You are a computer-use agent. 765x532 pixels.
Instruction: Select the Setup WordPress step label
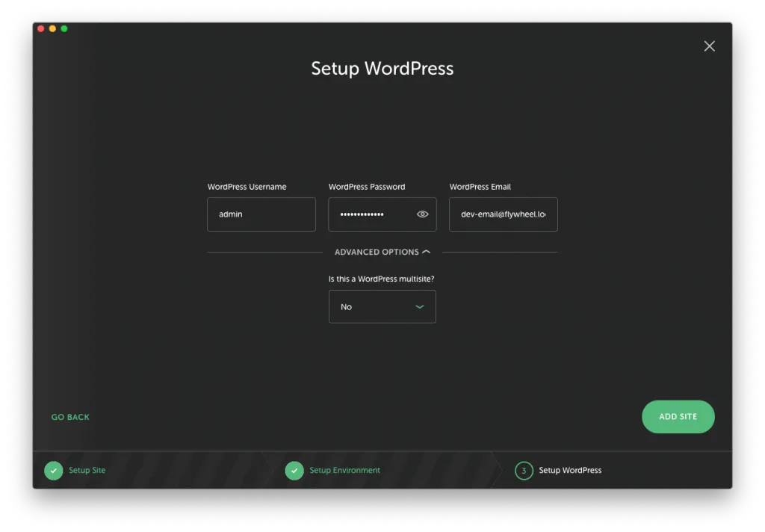pos(570,470)
